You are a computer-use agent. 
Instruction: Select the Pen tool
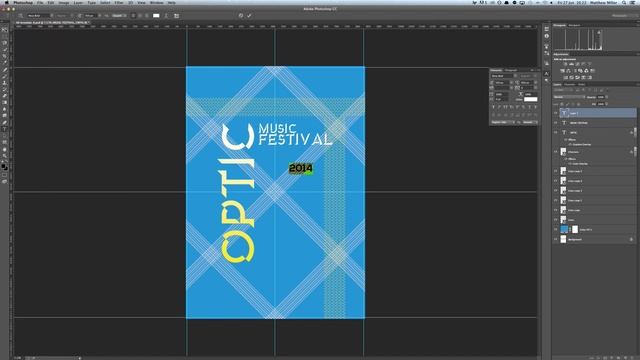pos(5,122)
